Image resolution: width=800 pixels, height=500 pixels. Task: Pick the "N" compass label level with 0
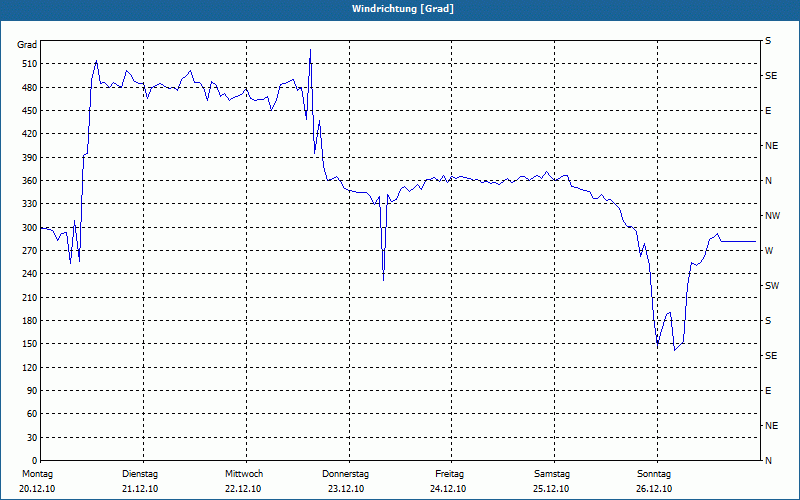[769, 461]
